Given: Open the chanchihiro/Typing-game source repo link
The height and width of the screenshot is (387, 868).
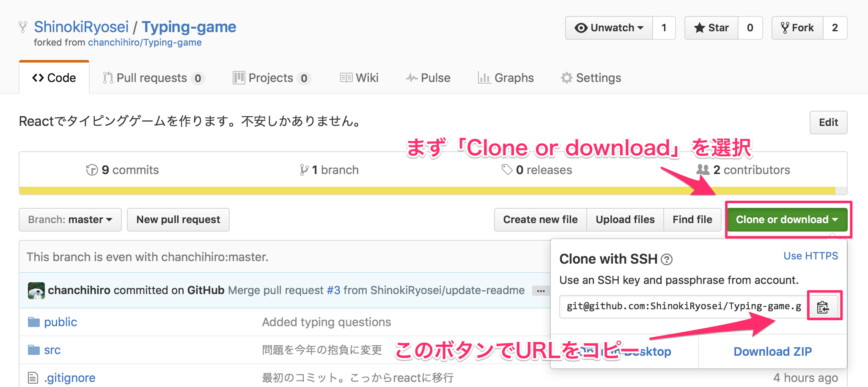Looking at the screenshot, I should click(145, 43).
